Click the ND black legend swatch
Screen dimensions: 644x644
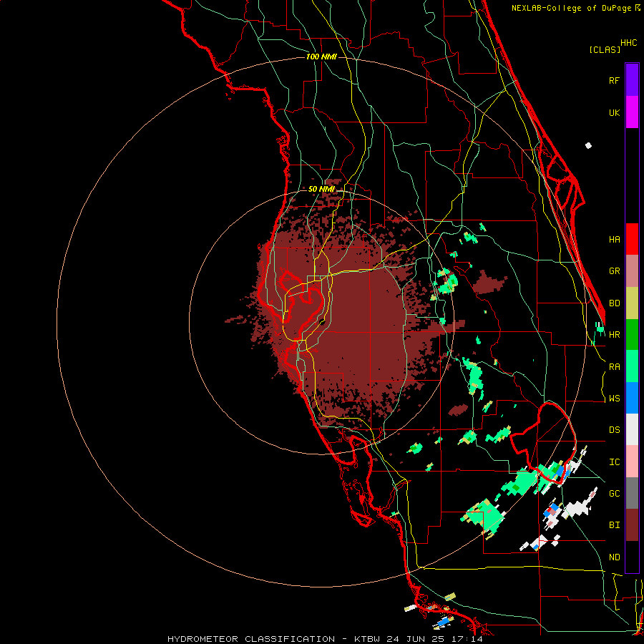click(x=632, y=557)
